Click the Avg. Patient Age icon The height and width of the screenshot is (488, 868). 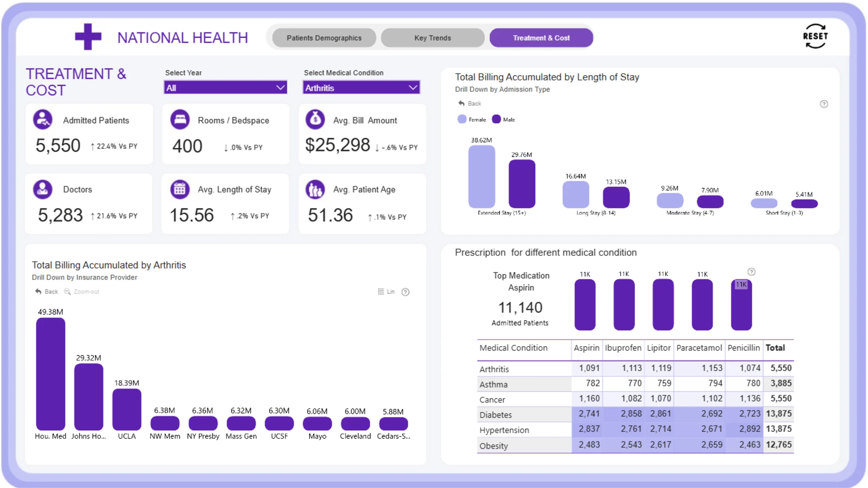coord(315,189)
